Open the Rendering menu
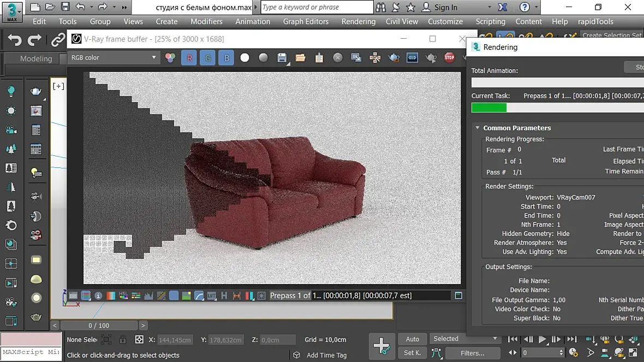The width and height of the screenshot is (644, 362). tap(358, 21)
